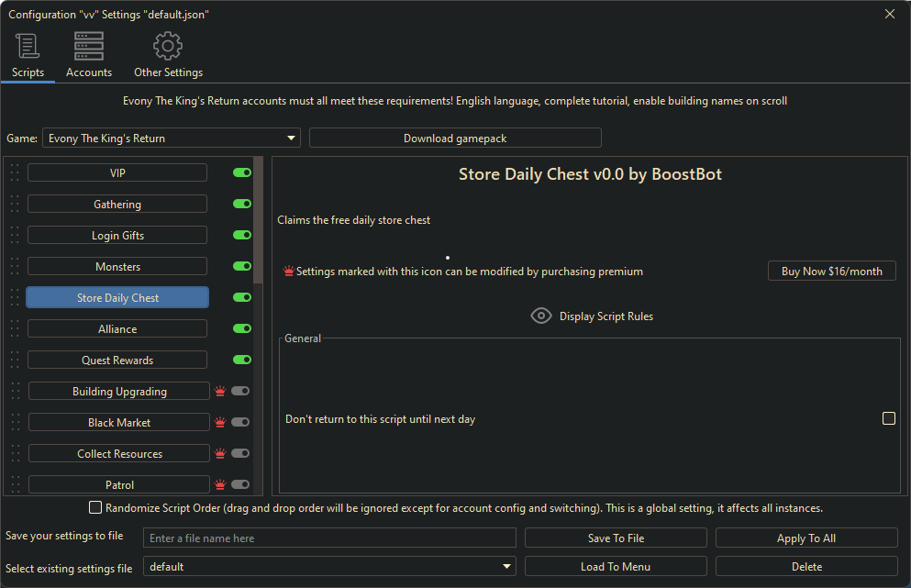Viewport: 911px width, 588px height.
Task: Click Buy Now $16/month button
Action: pyautogui.click(x=831, y=272)
